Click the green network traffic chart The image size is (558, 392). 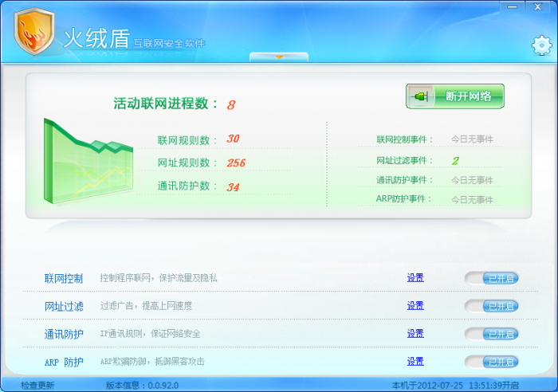pyautogui.click(x=88, y=161)
